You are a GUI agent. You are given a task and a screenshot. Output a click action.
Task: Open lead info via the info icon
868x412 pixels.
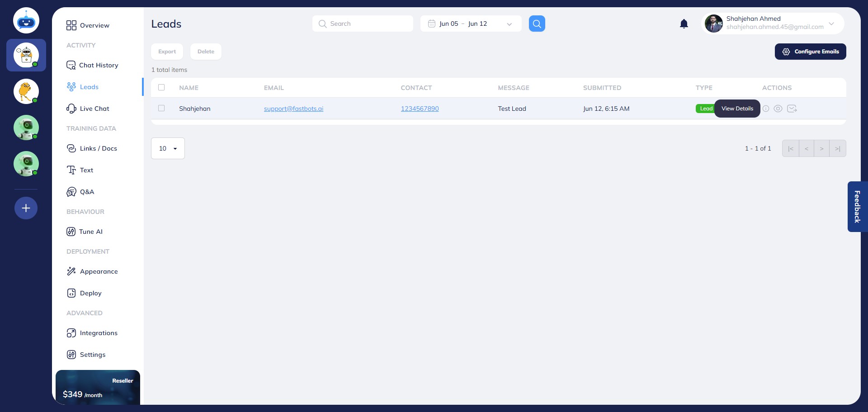(x=765, y=109)
